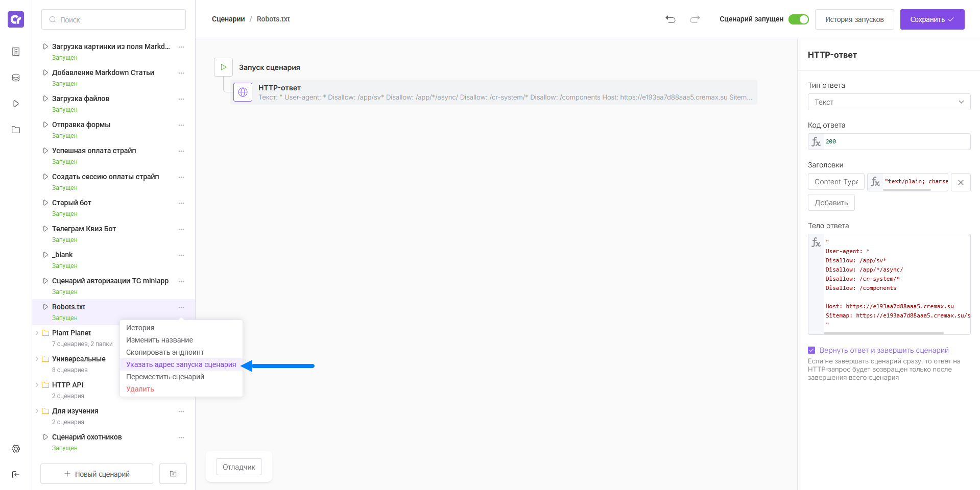
Task: Open settings gear in left sidebar
Action: [16, 449]
